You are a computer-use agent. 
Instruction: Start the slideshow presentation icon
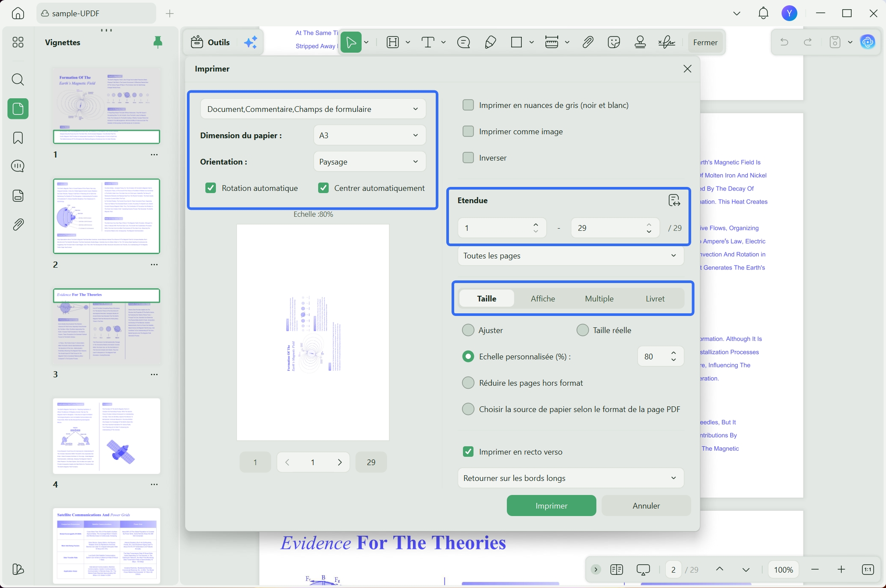(x=643, y=570)
